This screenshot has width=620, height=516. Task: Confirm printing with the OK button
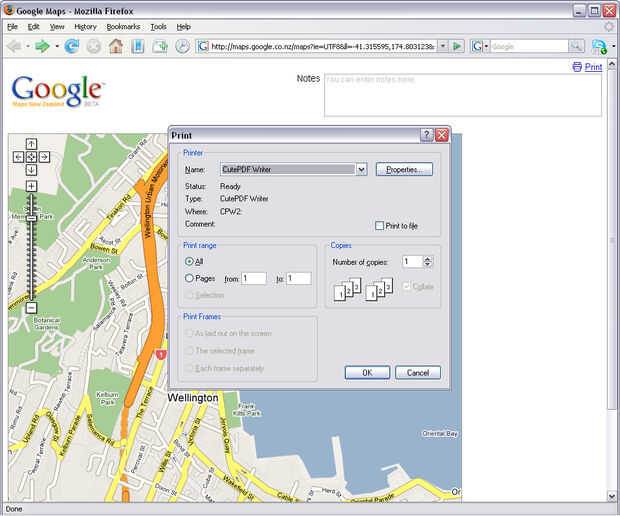click(x=367, y=372)
